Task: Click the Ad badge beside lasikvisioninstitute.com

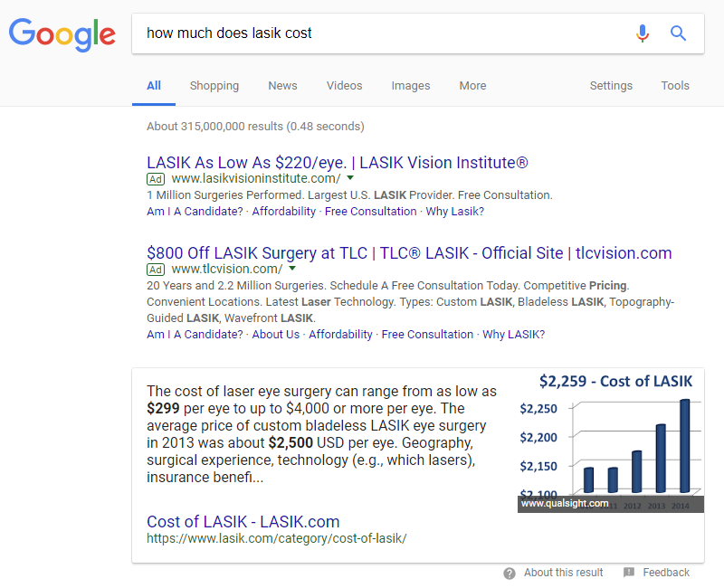Action: pos(156,179)
